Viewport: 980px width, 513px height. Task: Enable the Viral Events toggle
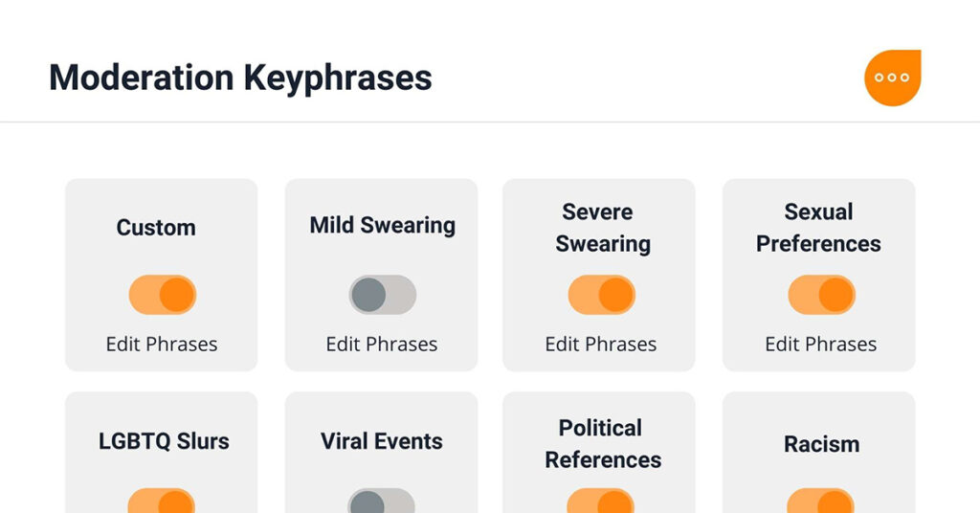382,502
